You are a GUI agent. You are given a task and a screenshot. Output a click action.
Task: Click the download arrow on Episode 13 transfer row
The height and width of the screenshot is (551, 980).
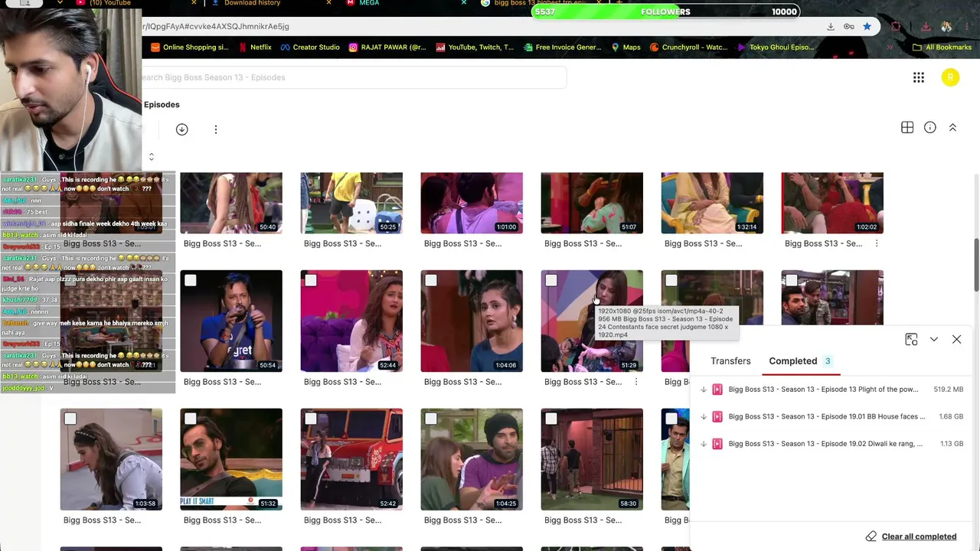click(x=704, y=390)
